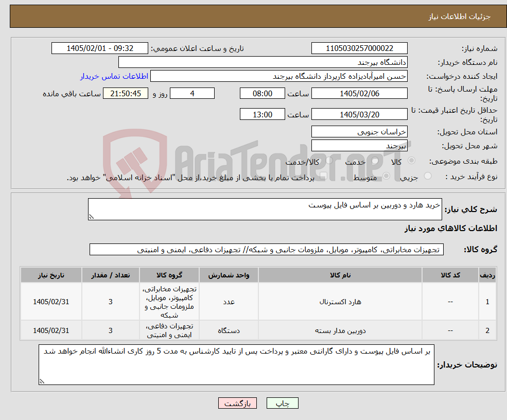The image size is (507, 420).
Task: Click the goods group cell for security equipment row
Action: click(x=169, y=330)
